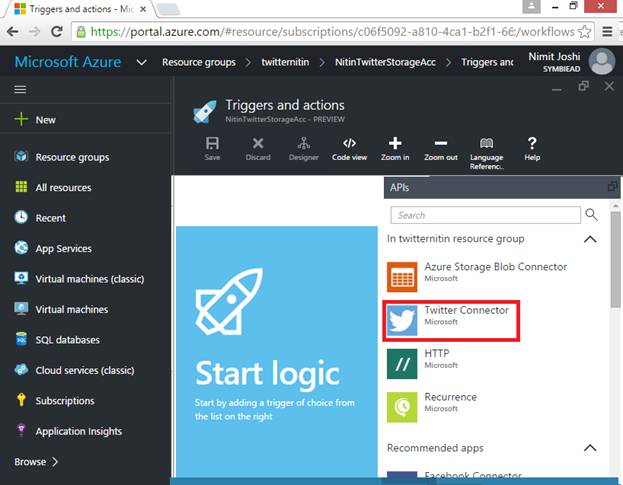Click the Triggers and actions breadcrumb
This screenshot has width=623, height=485.
pyautogui.click(x=487, y=62)
